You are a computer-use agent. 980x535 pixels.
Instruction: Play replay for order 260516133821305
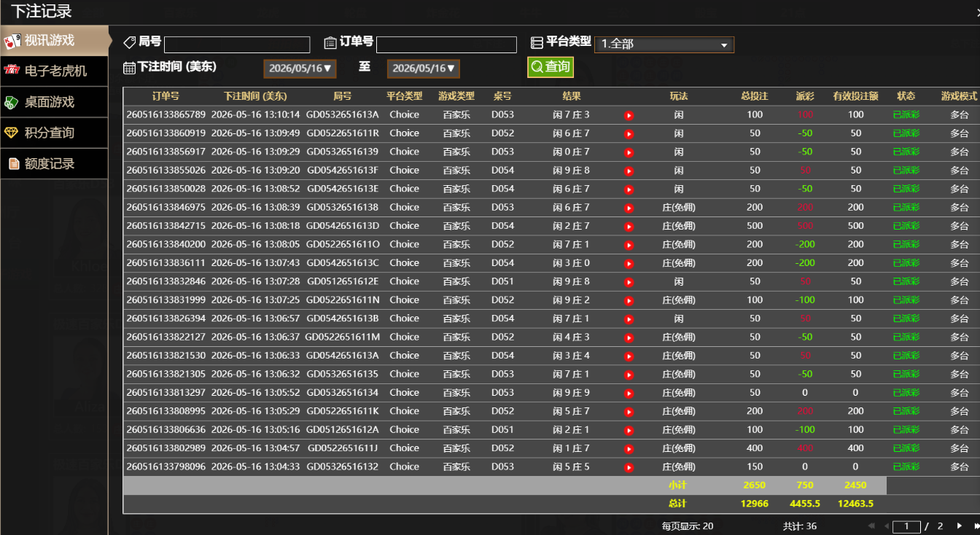(629, 375)
